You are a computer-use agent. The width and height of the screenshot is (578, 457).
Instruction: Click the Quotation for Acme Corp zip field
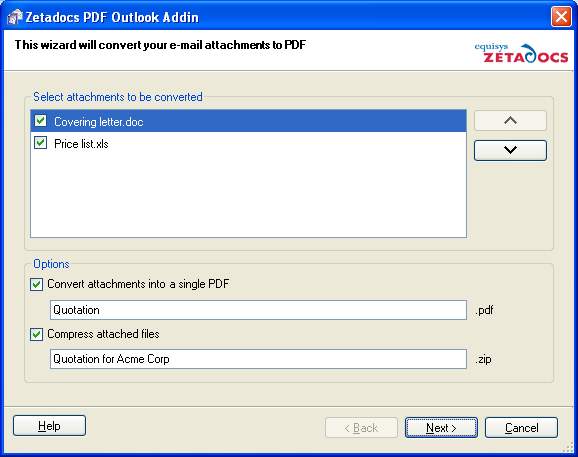tap(258, 359)
